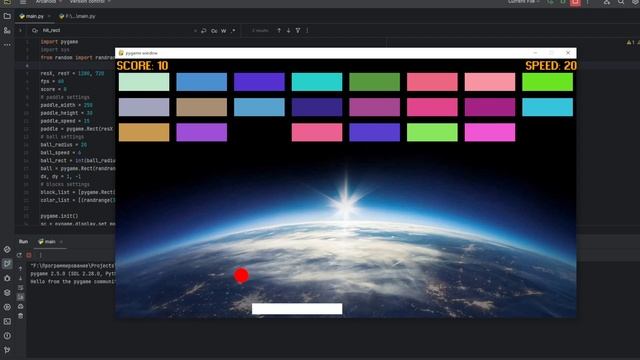Open the Debug play-circle sidebar icon
The width and height of the screenshot is (640, 360).
click(x=7, y=307)
